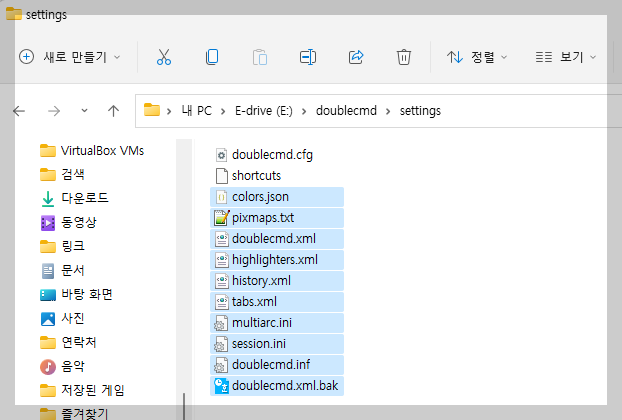Click folder icon in address bar
Screen dimensions: 622x420
(x=152, y=110)
